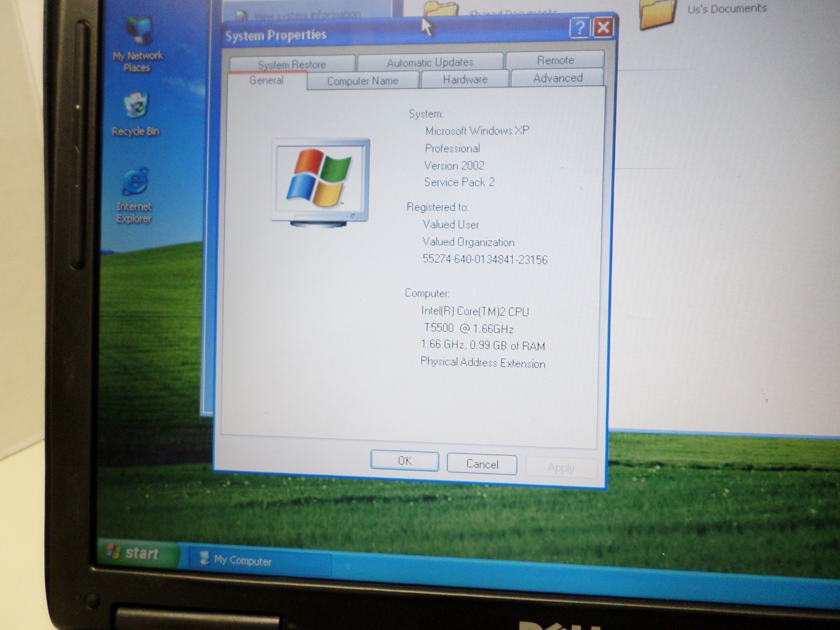
Task: Click the text Microsoft Windows XP
Action: coord(477,130)
